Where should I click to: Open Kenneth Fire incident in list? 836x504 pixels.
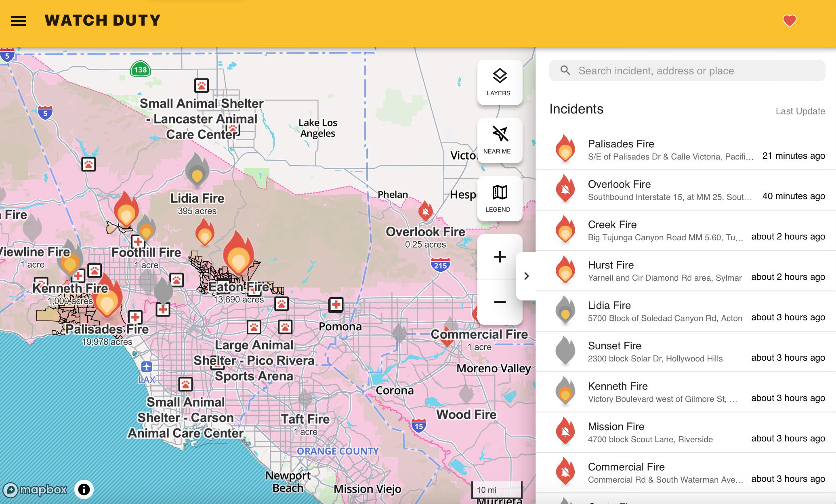pos(686,392)
